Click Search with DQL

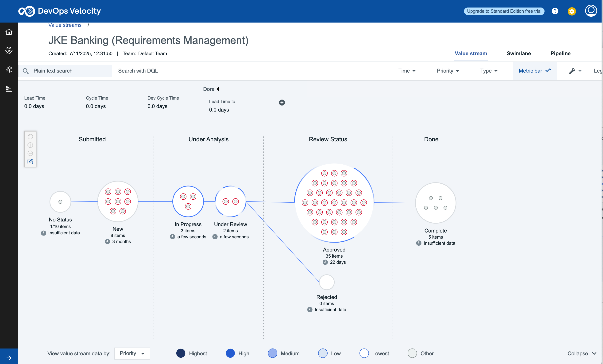(138, 71)
